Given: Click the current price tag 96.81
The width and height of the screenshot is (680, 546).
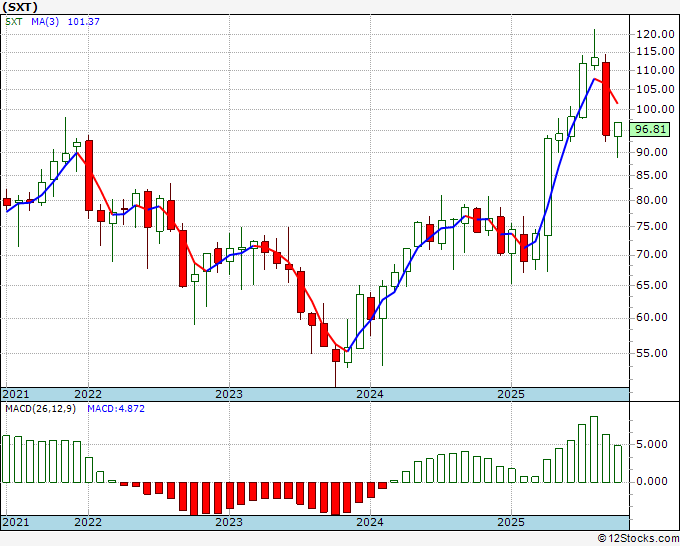Looking at the screenshot, I should [650, 129].
